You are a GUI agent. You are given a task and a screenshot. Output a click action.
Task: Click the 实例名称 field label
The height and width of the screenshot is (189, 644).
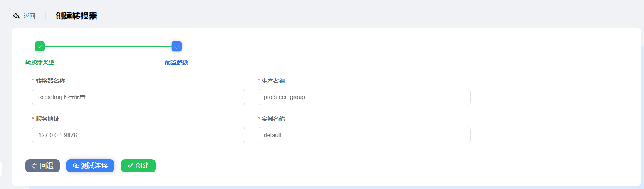[x=273, y=119]
